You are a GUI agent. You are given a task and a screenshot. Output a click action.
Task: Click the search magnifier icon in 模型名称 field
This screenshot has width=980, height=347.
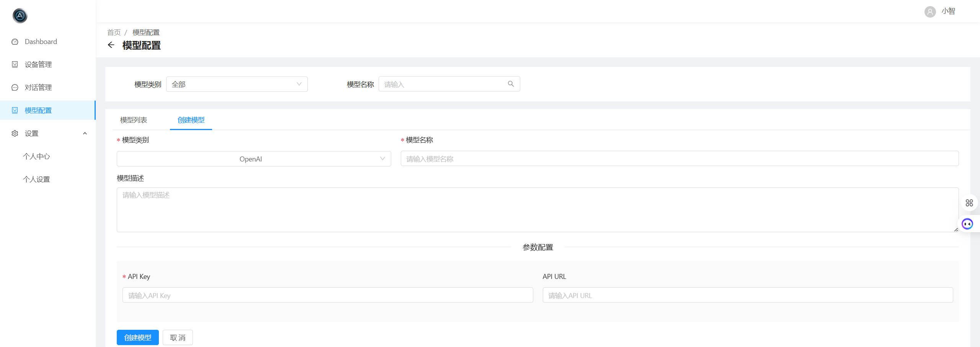(511, 84)
